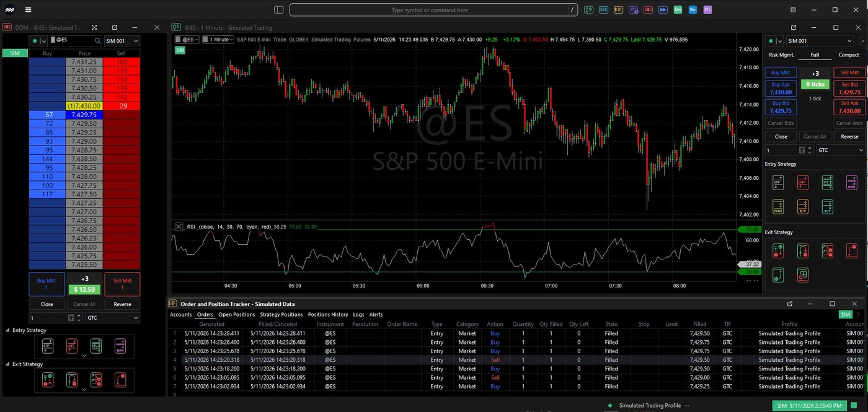This screenshot has height=412, width=868.
Task: Open the blue SE toolbar icon
Action: click(693, 10)
